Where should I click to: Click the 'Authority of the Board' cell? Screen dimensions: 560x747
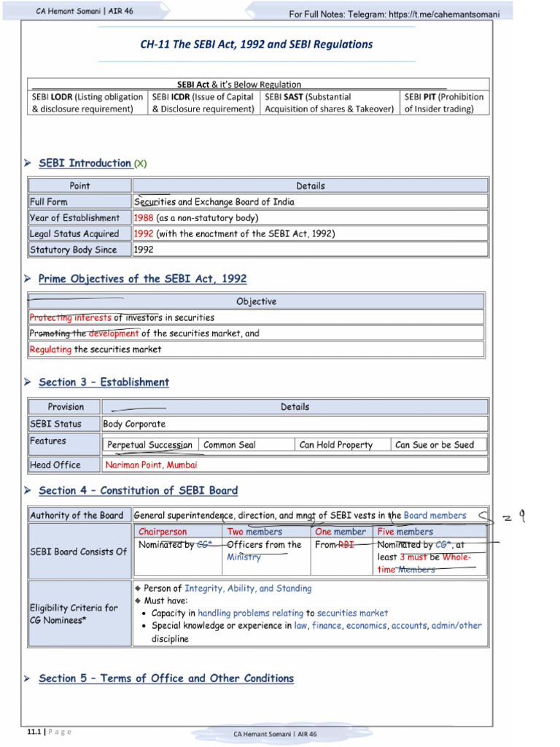(79, 515)
